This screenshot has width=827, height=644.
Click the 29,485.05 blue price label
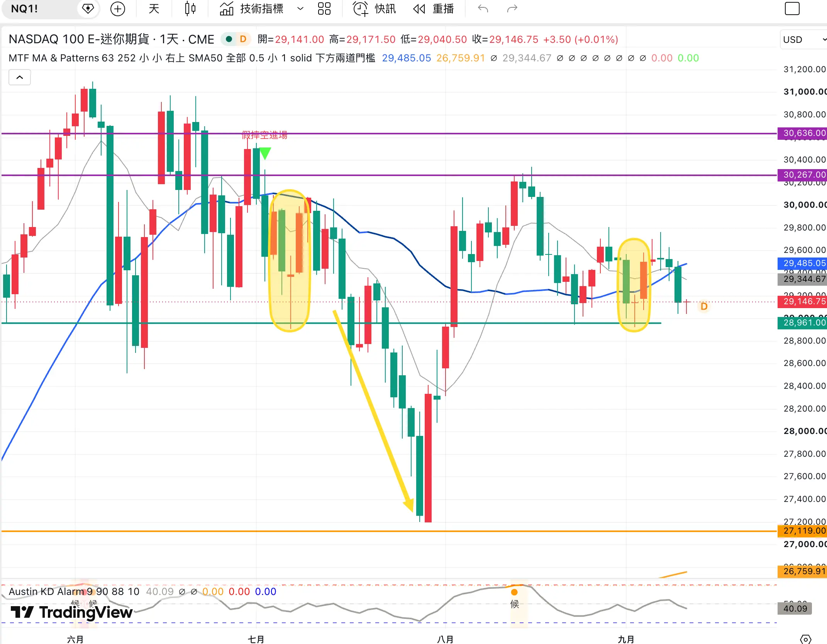click(802, 263)
